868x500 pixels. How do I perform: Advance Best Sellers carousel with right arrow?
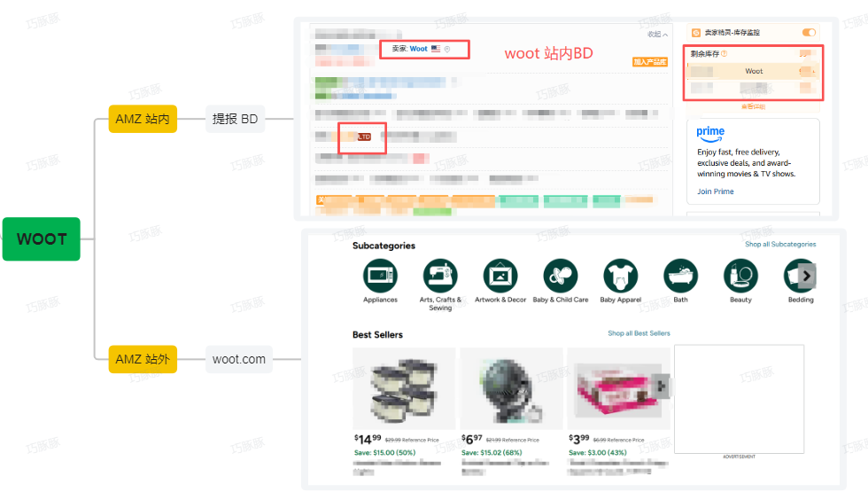pyautogui.click(x=661, y=387)
